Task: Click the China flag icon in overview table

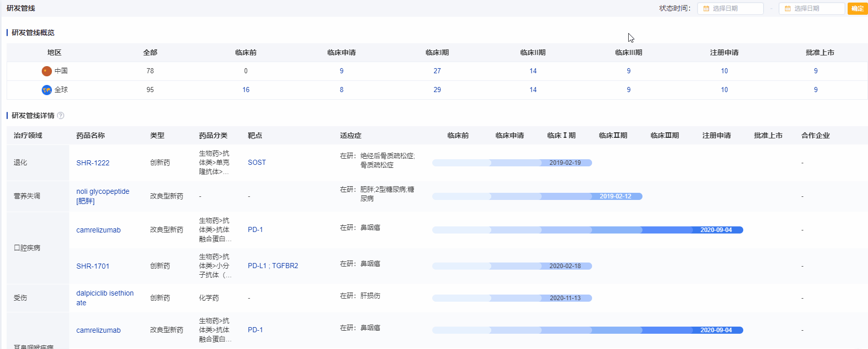Action: [x=47, y=71]
